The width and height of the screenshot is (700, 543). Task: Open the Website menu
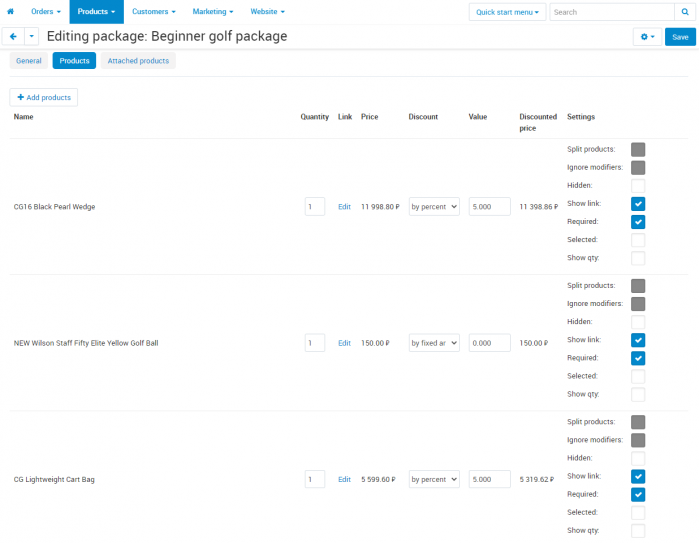coord(267,12)
